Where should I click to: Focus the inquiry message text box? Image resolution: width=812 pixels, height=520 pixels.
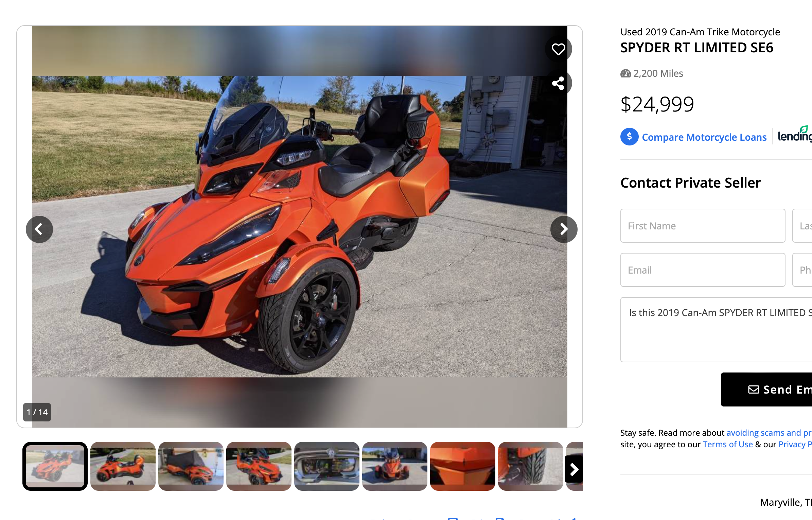click(x=716, y=330)
